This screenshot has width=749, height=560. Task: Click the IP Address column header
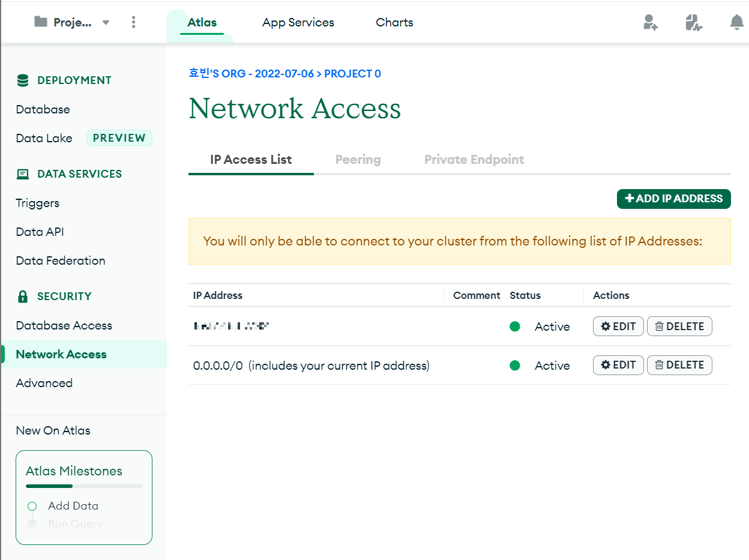pos(218,295)
